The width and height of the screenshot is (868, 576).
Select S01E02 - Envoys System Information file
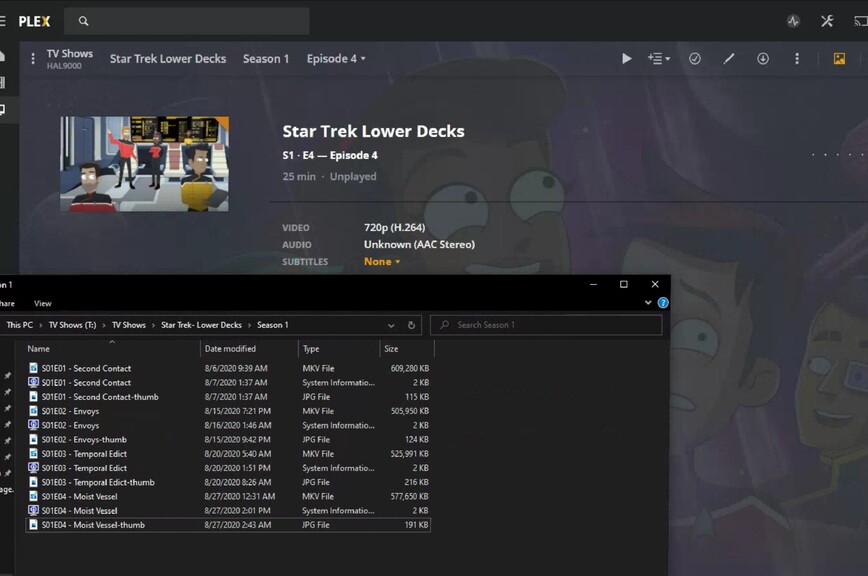pos(228,425)
